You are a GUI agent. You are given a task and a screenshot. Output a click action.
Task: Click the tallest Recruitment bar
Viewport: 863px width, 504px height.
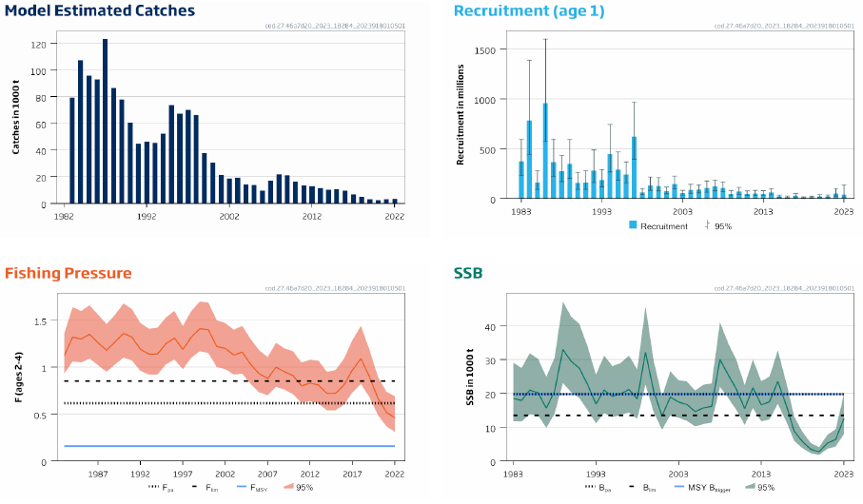pos(545,152)
